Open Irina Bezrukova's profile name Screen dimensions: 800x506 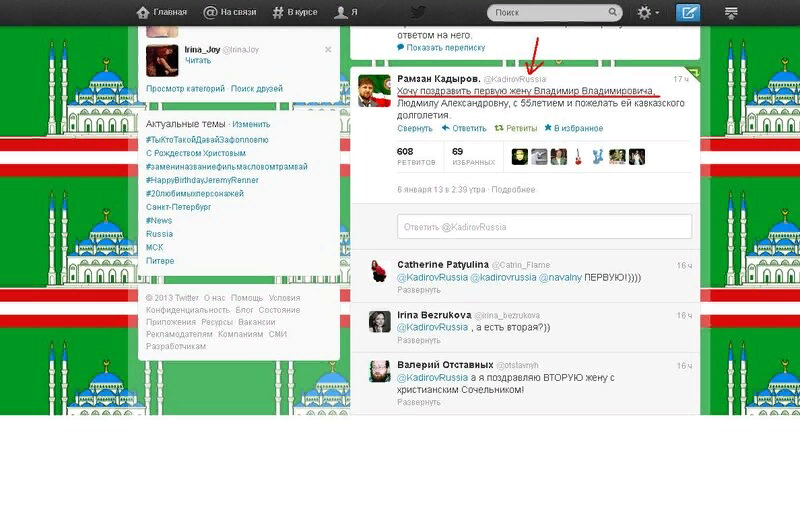[434, 315]
